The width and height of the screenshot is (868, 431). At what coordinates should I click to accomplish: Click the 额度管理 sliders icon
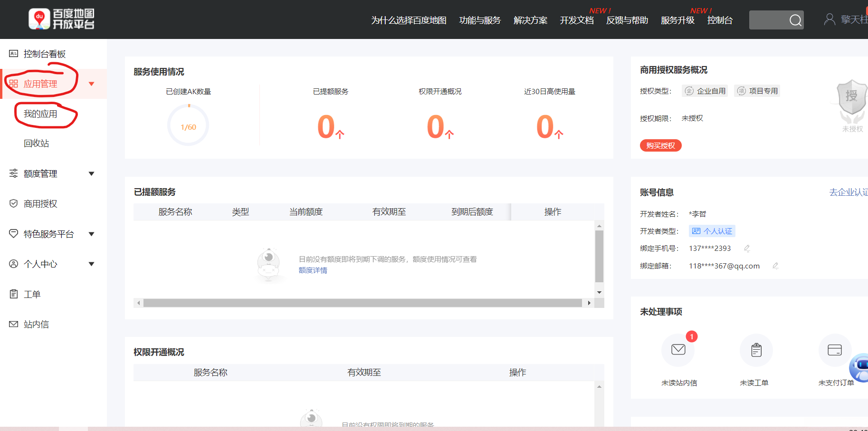click(14, 173)
